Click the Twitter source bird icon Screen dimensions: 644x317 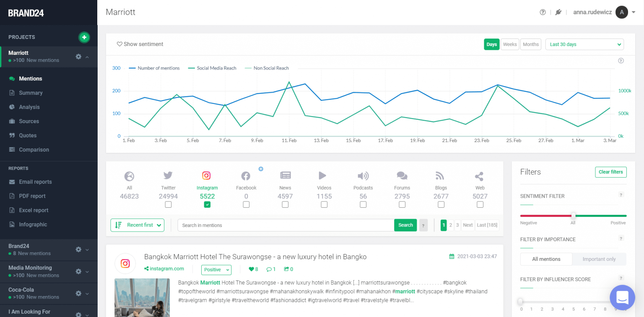click(168, 176)
